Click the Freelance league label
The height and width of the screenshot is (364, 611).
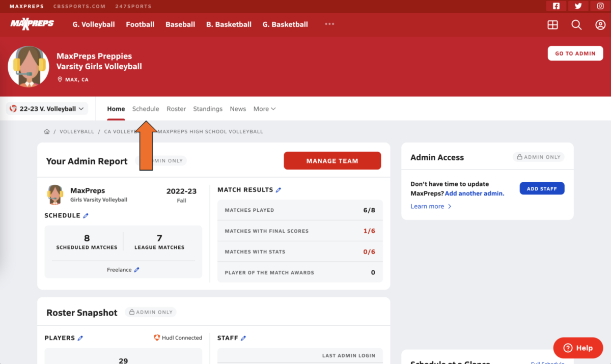pos(119,270)
